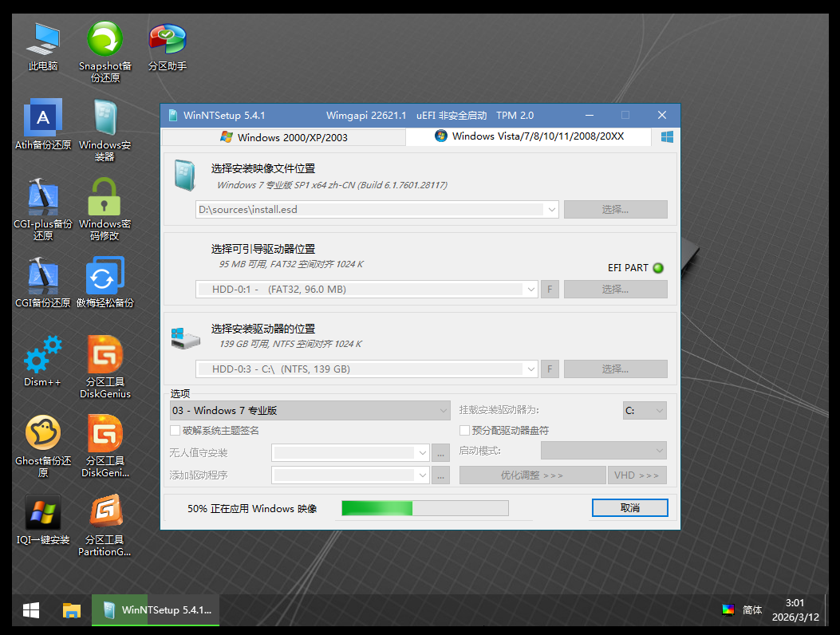The width and height of the screenshot is (840, 635).
Task: Click the 95 MB 可用 FAT32 info text
Action: click(291, 264)
